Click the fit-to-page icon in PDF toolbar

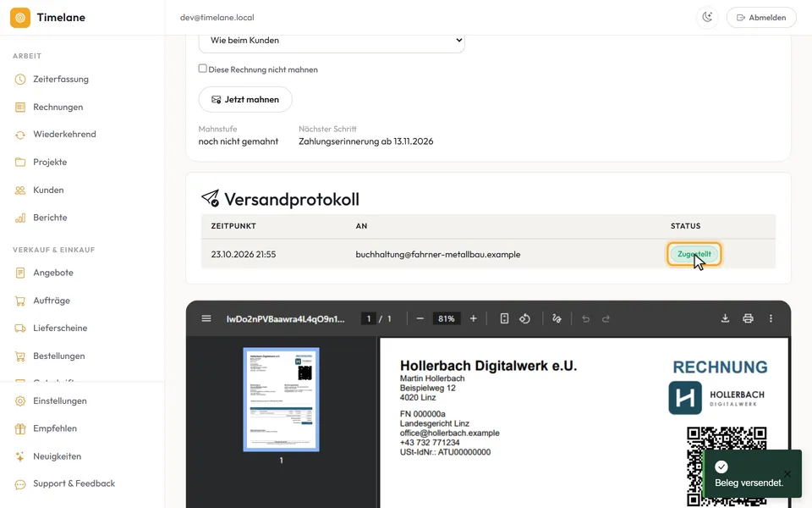pos(504,318)
